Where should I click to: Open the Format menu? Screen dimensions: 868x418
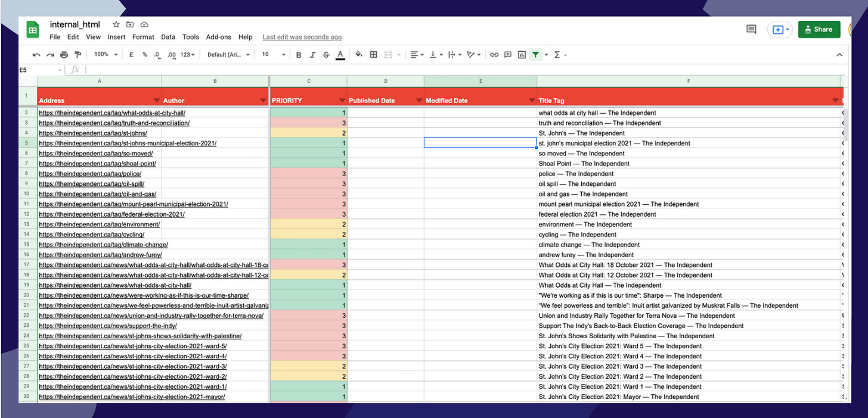143,37
